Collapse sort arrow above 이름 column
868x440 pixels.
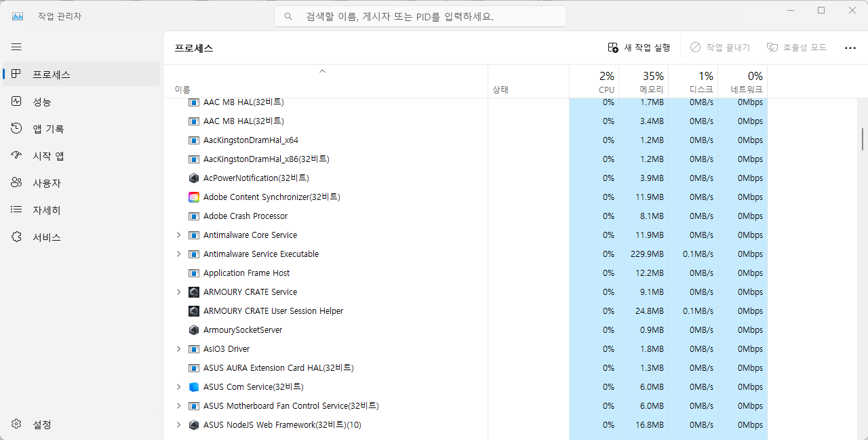(323, 71)
